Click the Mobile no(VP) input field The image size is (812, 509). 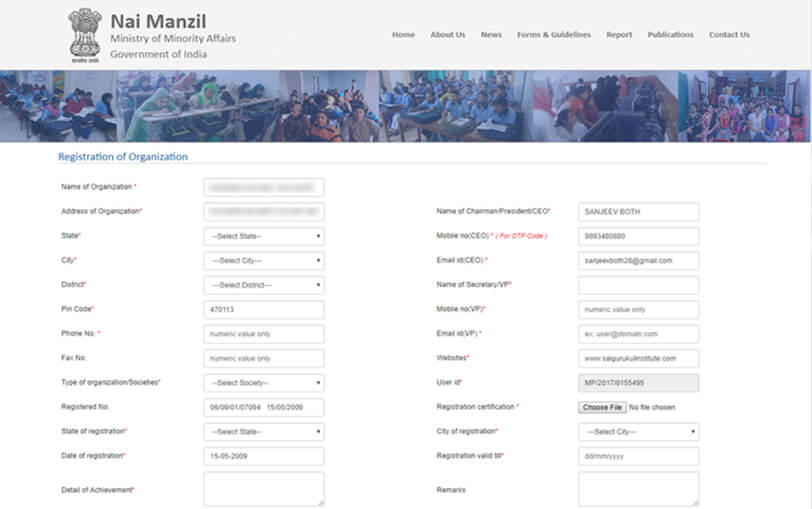coord(639,310)
